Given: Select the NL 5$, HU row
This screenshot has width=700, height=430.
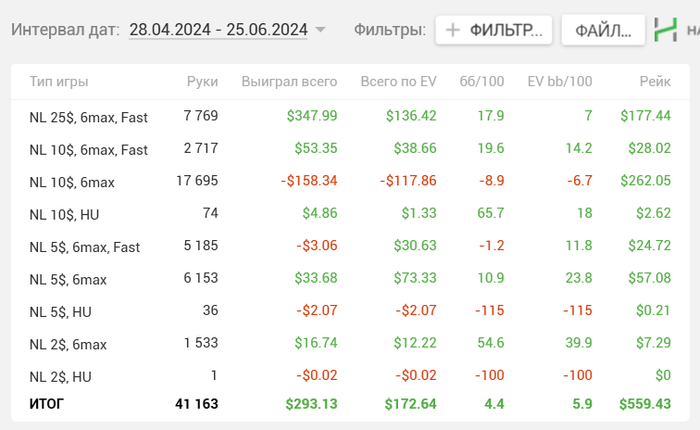Looking at the screenshot, I should pos(60,312).
